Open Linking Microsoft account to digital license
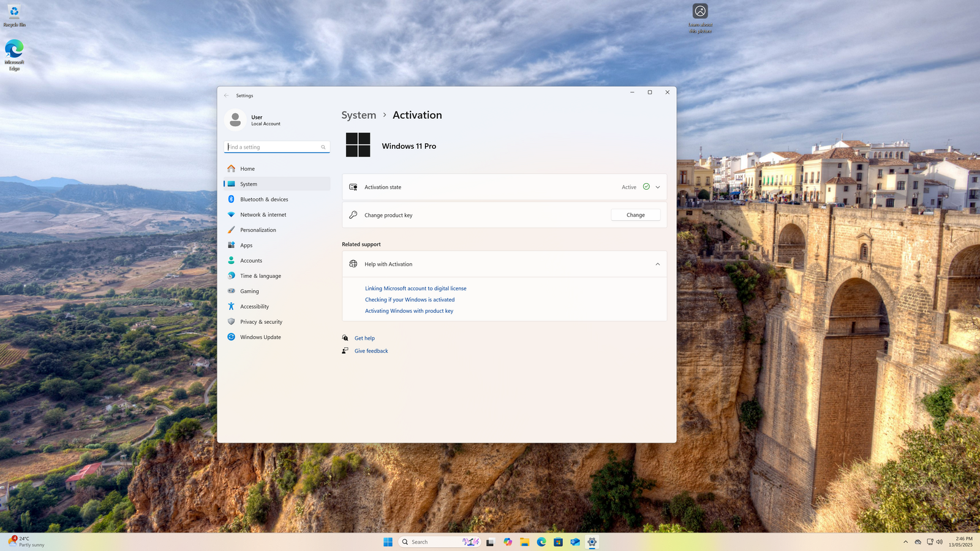The image size is (980, 551). [x=416, y=288]
